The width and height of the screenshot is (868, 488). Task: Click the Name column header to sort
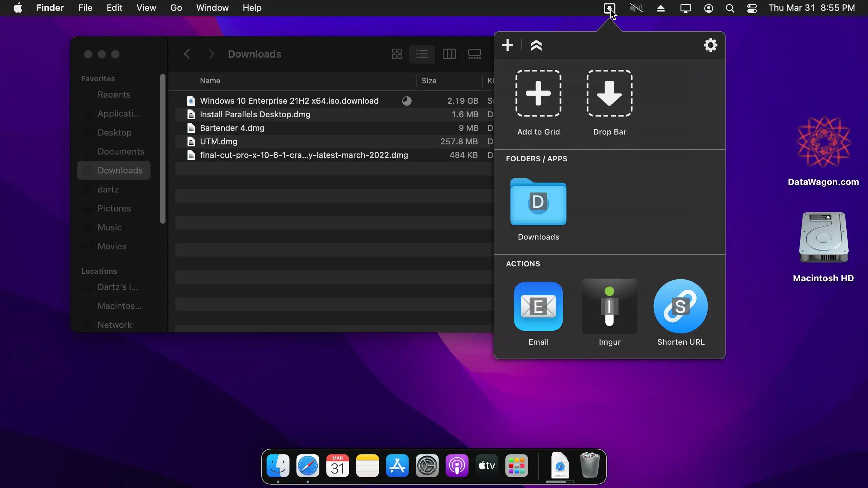point(210,81)
